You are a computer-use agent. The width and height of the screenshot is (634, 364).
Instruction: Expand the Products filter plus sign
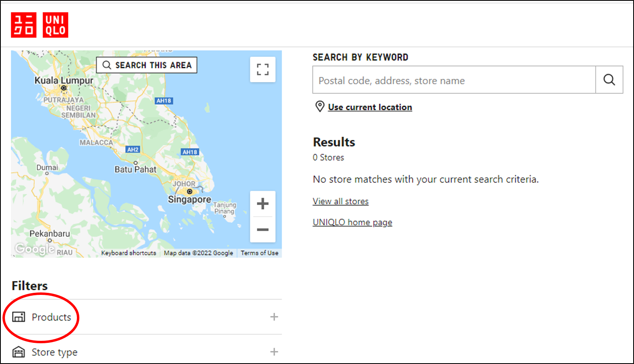(x=274, y=317)
